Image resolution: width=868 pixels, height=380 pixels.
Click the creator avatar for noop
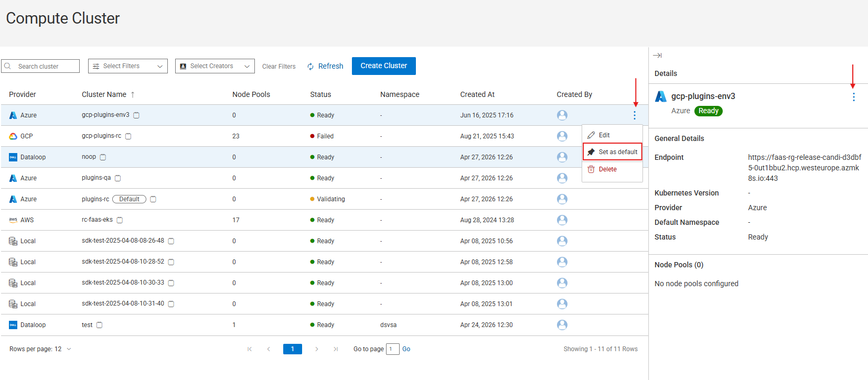tap(562, 157)
